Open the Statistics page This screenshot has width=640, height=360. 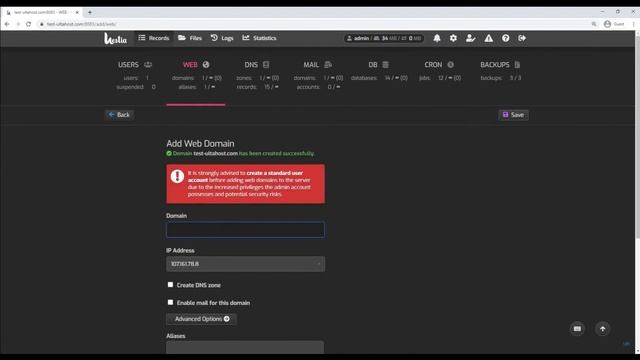click(259, 38)
